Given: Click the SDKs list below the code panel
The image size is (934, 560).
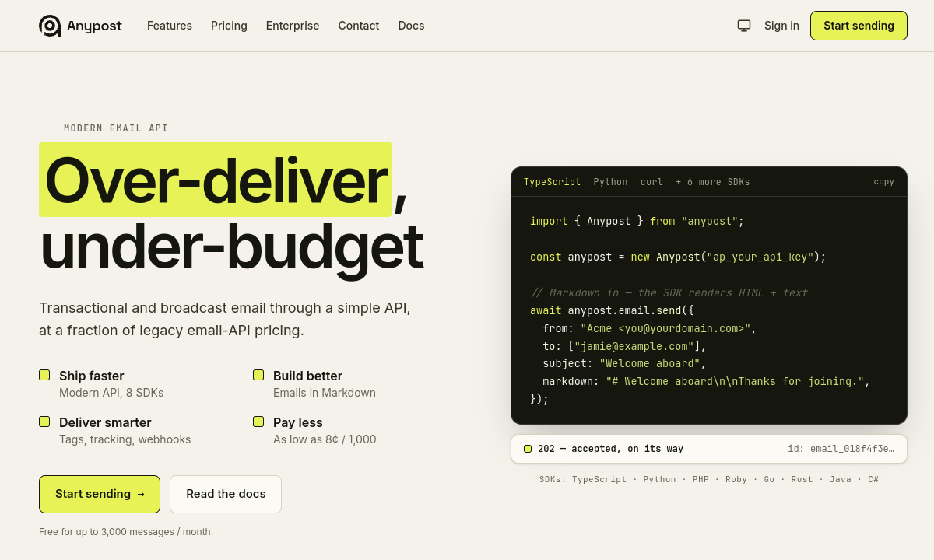Looking at the screenshot, I should pyautogui.click(x=709, y=479).
